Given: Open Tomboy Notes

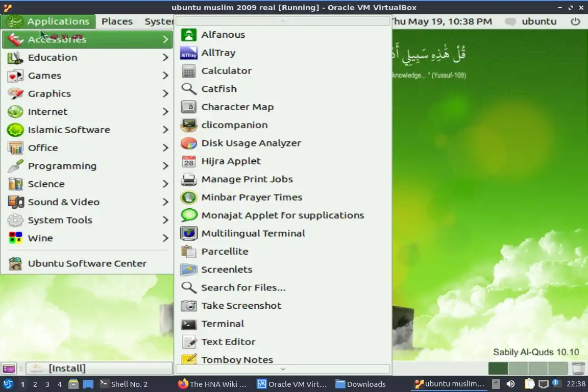Looking at the screenshot, I should click(x=283, y=359).
